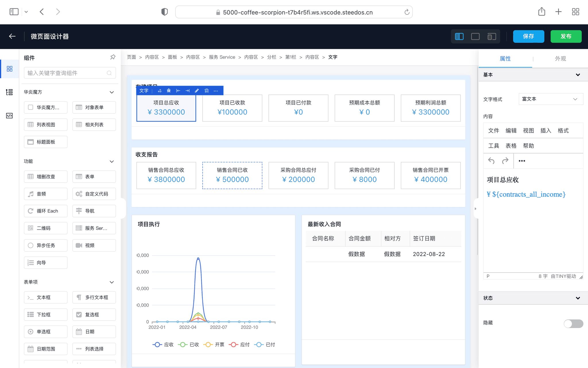Screen dimensions: 588x368
Task: Pin the 组件 panel with the pushpin icon
Action: tap(113, 57)
